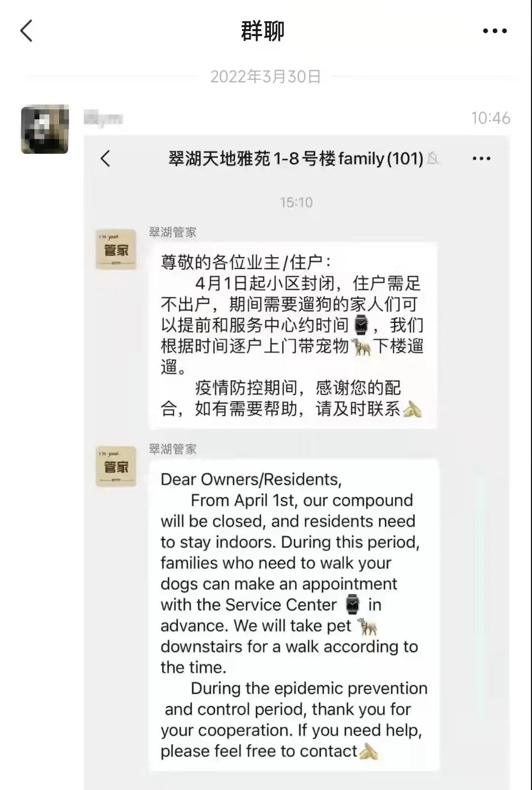Tap the 群聊 title at top
Screen dimensions: 532x790
pos(263,31)
